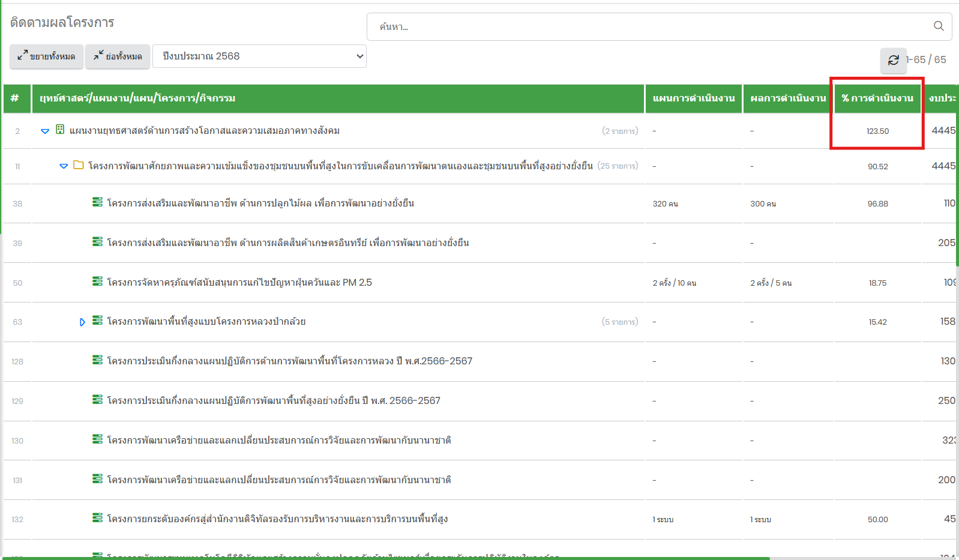Expand the โครงการพัฒนาพื้นที่สูงแบบโครงการหลวงป่ากล้วย row
The image size is (959, 560).
coord(82,322)
